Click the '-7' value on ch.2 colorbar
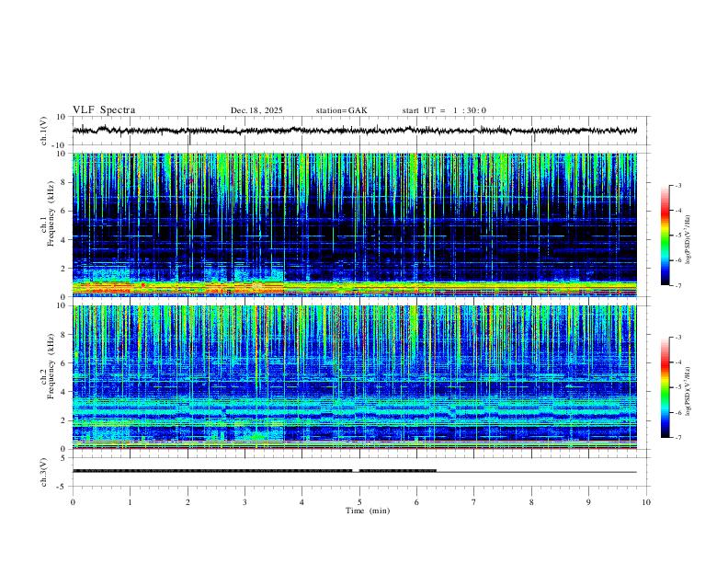The width and height of the screenshot is (728, 563). pos(677,438)
